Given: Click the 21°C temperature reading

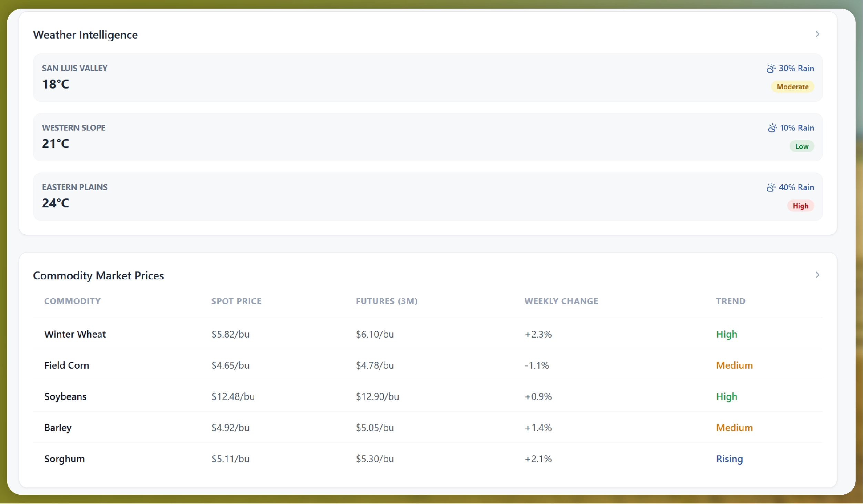Looking at the screenshot, I should tap(55, 143).
